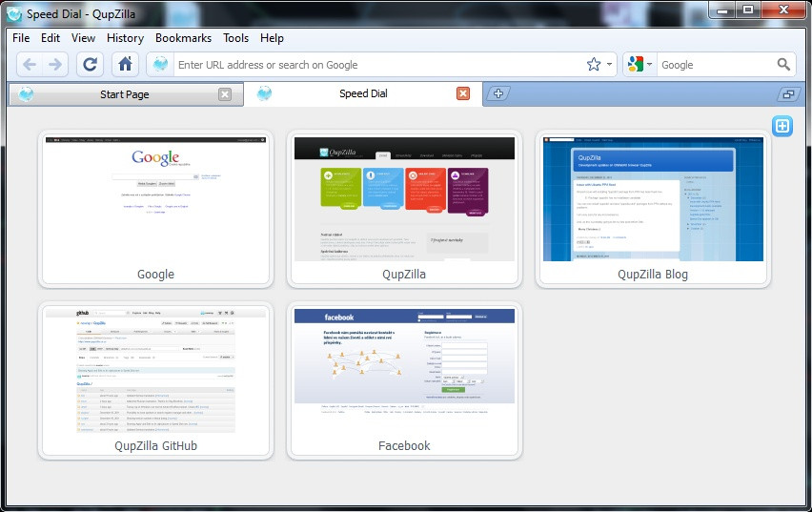Click the Google dial caption
The height and width of the screenshot is (512, 812).
155,275
